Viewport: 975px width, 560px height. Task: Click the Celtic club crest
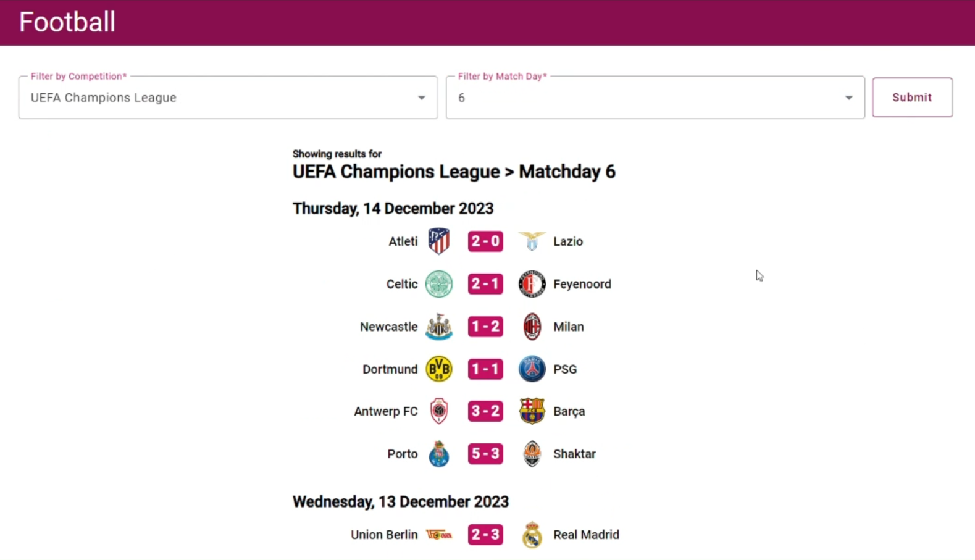[x=439, y=284]
